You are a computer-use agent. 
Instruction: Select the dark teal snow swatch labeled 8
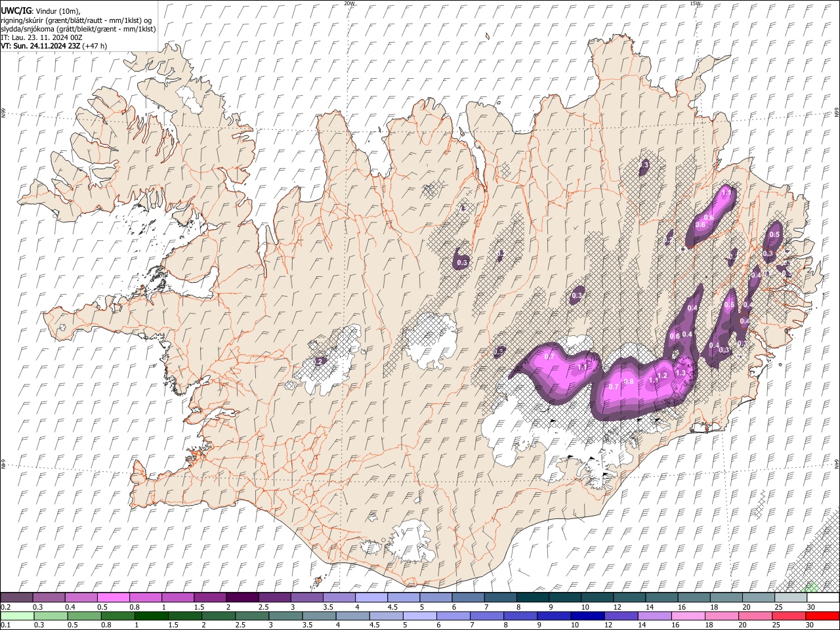pyautogui.click(x=532, y=597)
